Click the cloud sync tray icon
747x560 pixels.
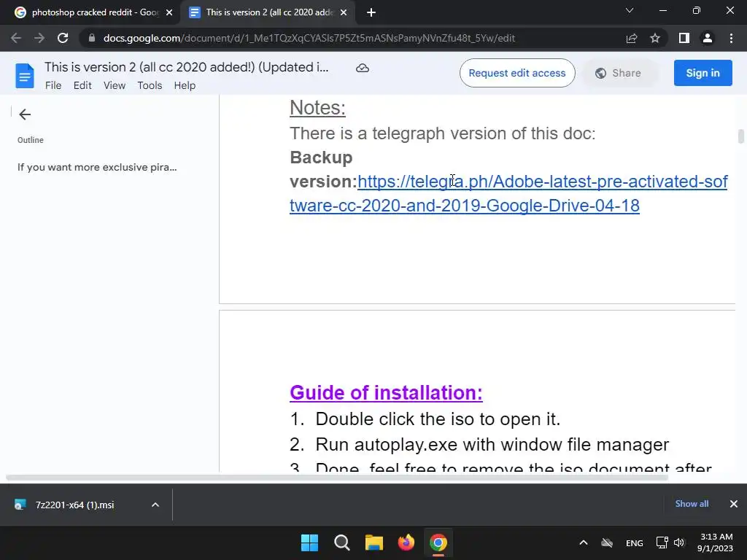pyautogui.click(x=606, y=542)
